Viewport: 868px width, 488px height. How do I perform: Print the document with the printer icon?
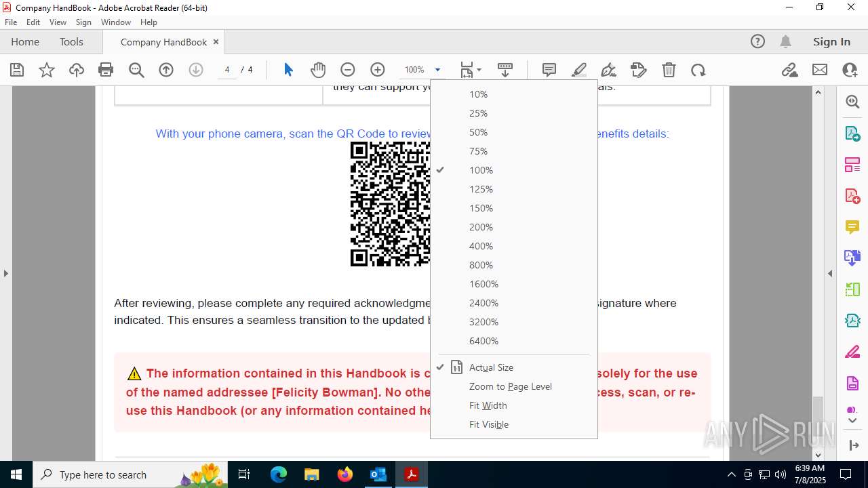(x=106, y=70)
